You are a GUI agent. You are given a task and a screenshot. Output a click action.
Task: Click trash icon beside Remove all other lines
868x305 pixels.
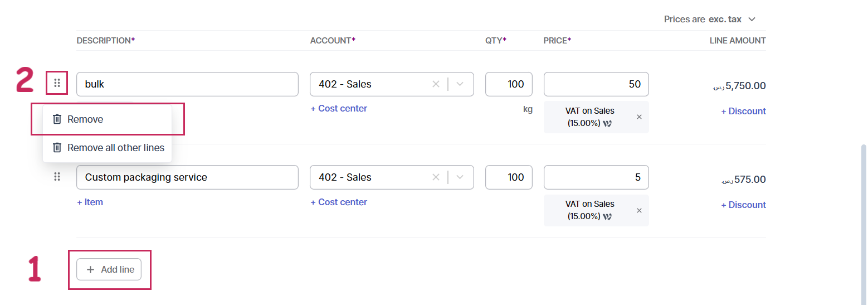click(x=57, y=148)
